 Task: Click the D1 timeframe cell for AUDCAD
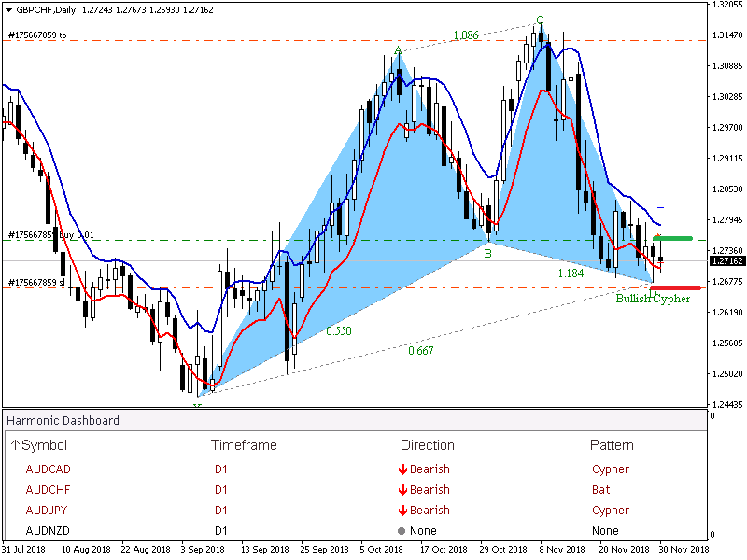[x=221, y=469]
